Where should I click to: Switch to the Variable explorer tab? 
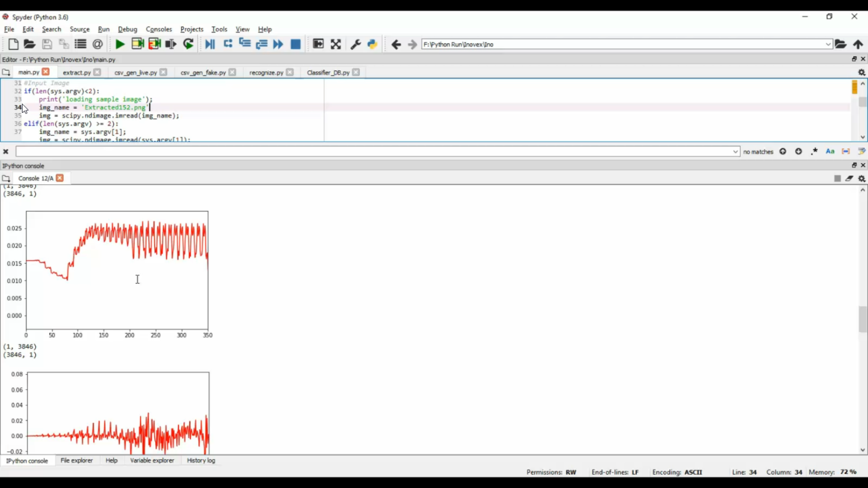(x=152, y=461)
